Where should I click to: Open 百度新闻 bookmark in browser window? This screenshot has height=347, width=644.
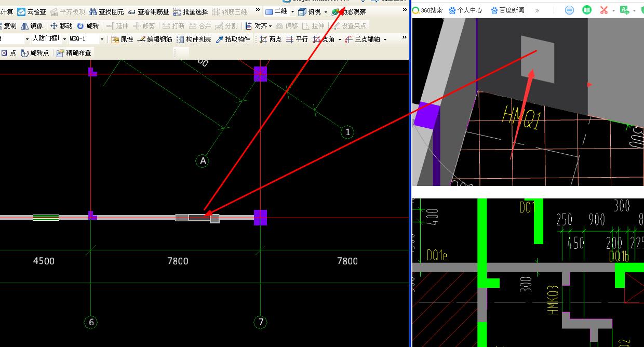pos(508,10)
